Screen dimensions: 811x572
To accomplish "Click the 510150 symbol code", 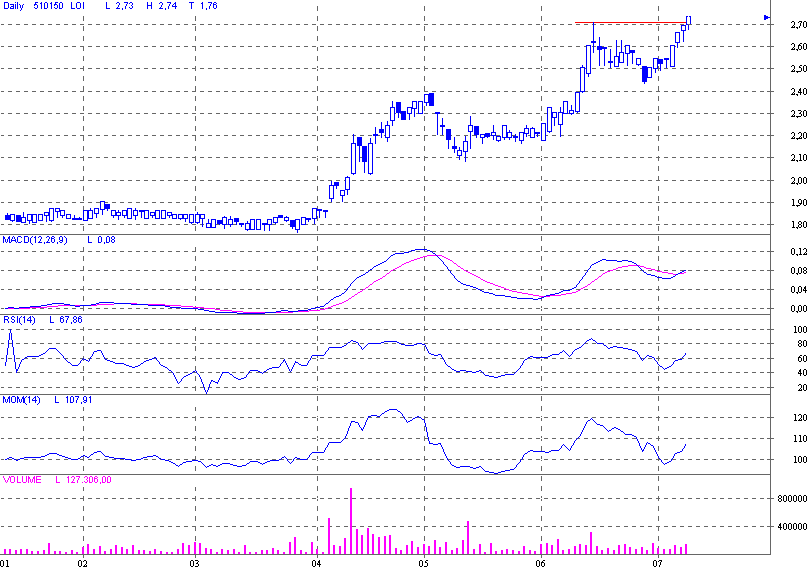I will pyautogui.click(x=52, y=6).
